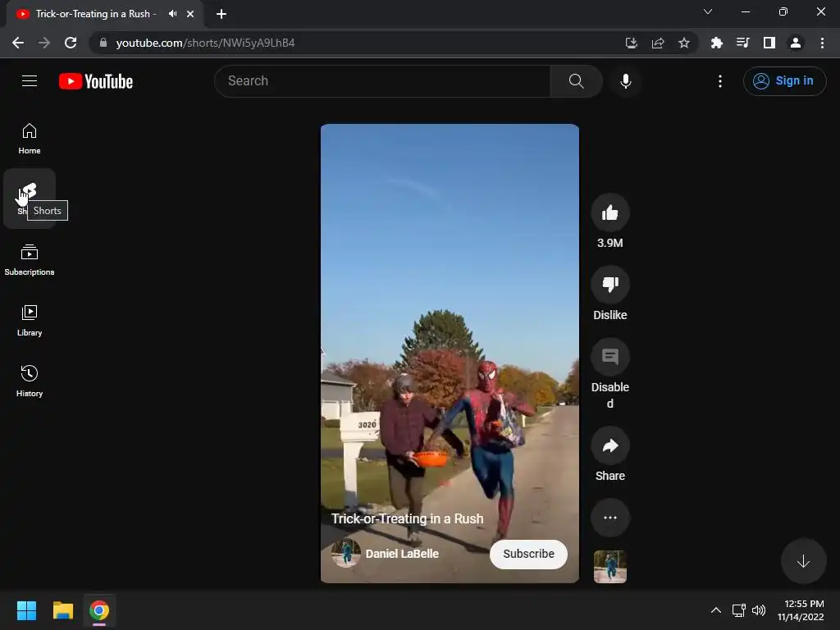This screenshot has width=840, height=630.
Task: Go to next short with down arrow
Action: point(803,561)
